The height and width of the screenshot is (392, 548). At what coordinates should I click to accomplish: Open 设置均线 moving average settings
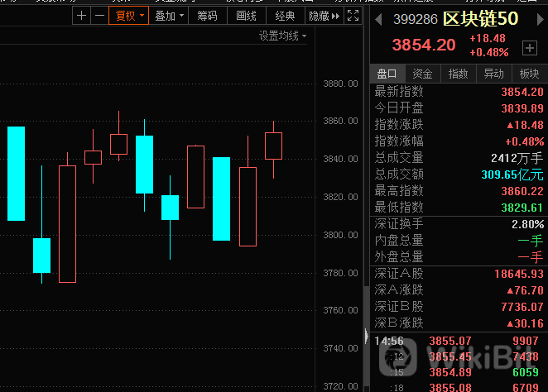coord(282,36)
